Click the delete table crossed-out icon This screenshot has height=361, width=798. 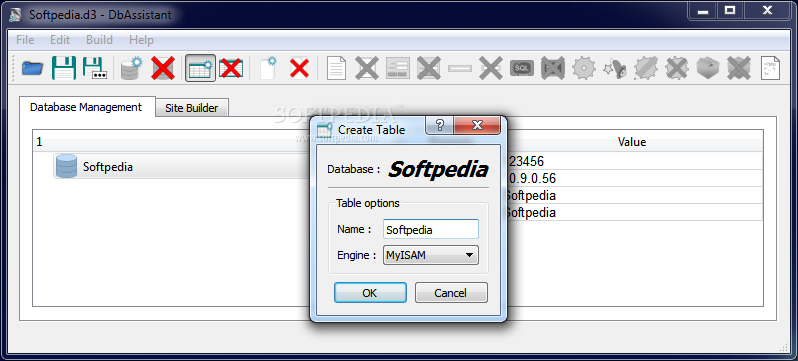[231, 68]
